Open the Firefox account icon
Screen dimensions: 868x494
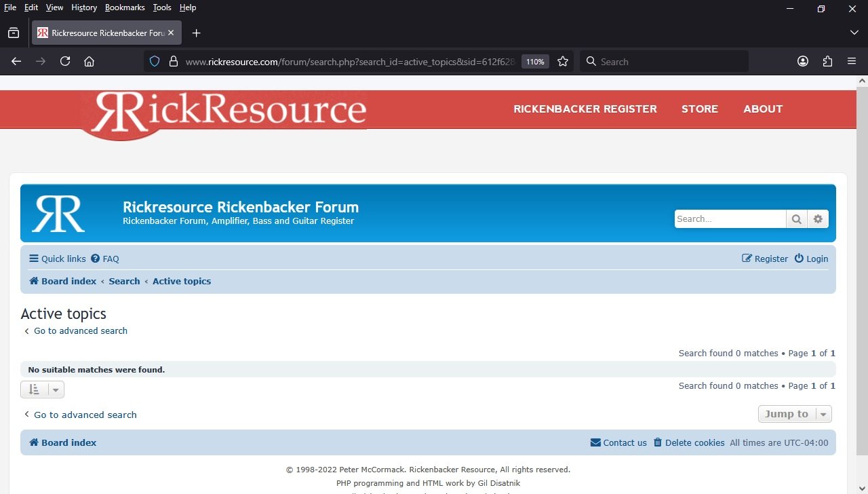click(803, 61)
